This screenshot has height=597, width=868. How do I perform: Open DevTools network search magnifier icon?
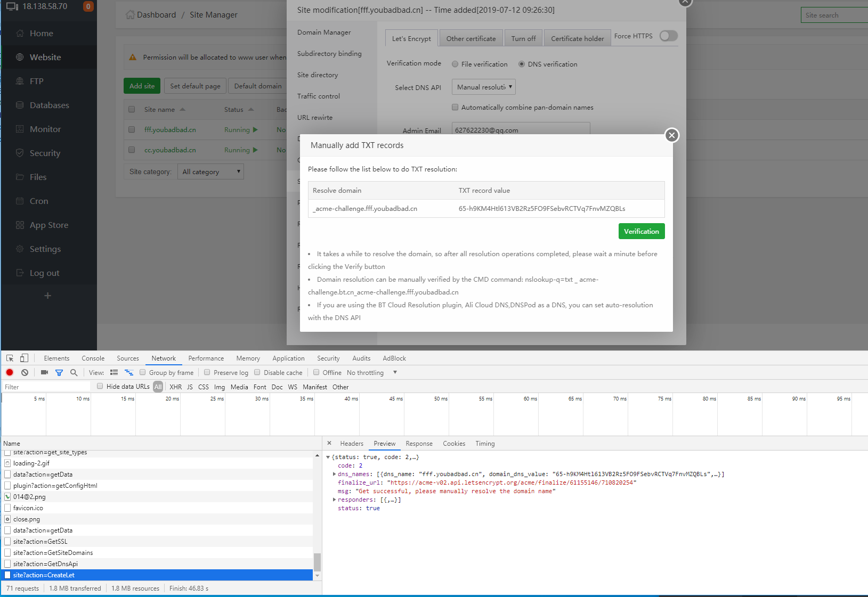click(x=74, y=372)
